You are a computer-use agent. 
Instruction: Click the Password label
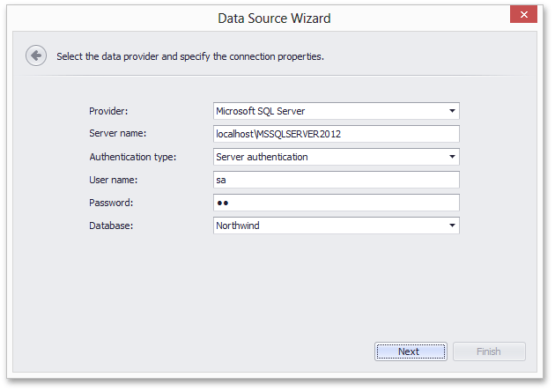111,203
